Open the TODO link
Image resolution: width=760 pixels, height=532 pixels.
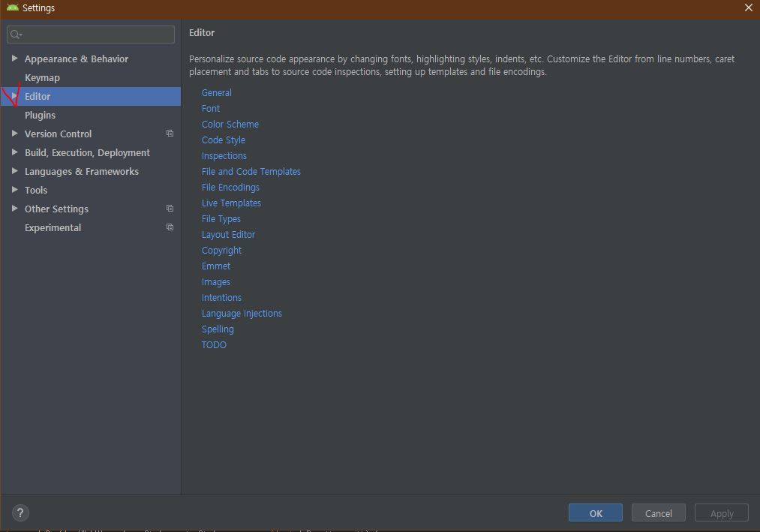click(214, 345)
